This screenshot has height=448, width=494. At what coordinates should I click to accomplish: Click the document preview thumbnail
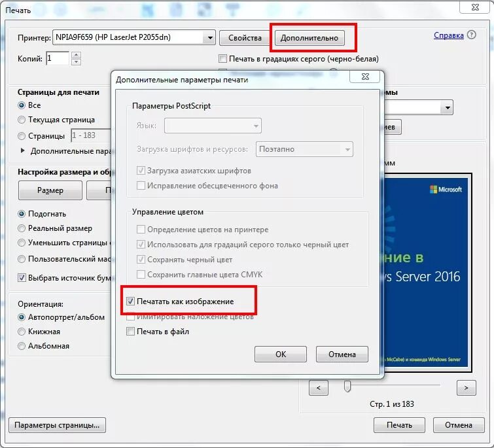coord(427,272)
